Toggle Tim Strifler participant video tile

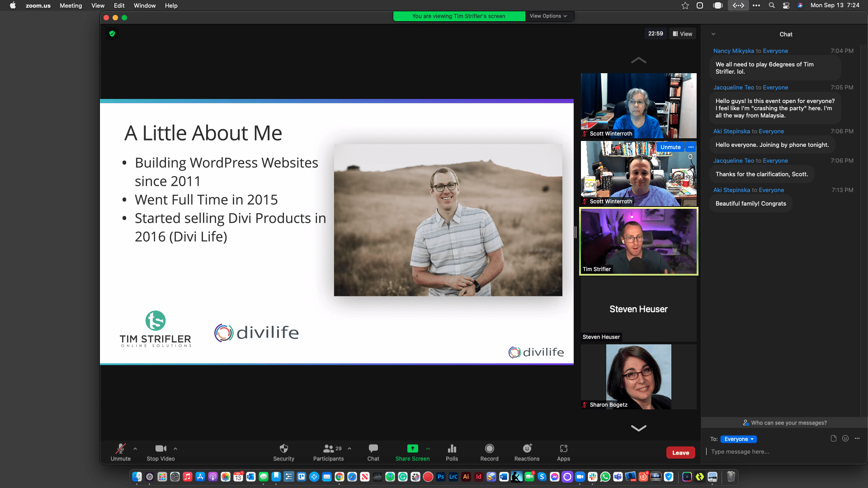639,241
